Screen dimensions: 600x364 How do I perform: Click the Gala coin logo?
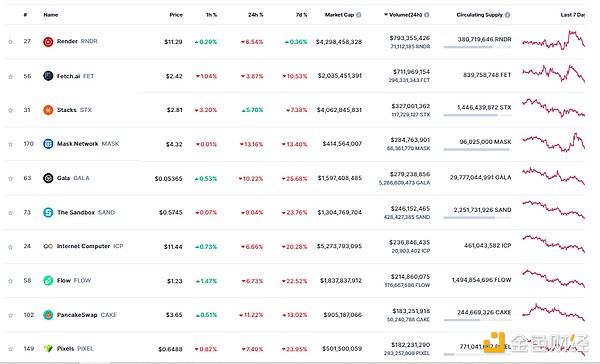[x=48, y=178]
